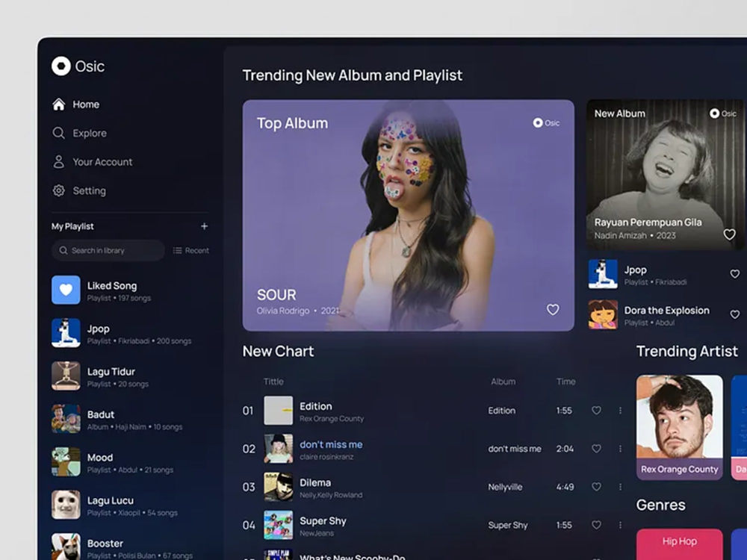Click the Lagu Tidur cover thumbnail

[x=66, y=376]
